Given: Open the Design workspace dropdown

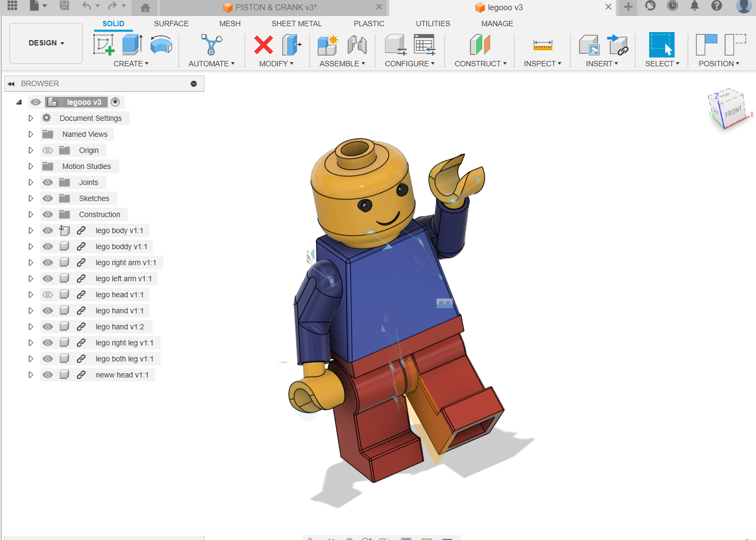Looking at the screenshot, I should 46,43.
